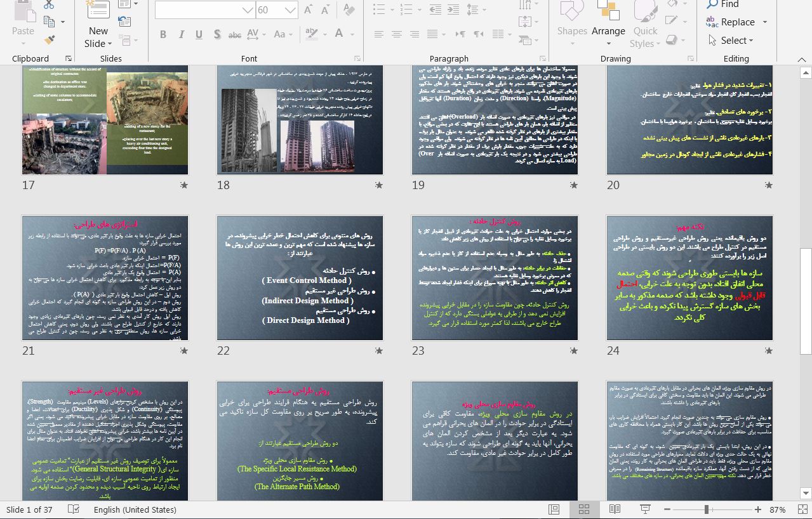Toggle Slide Sorter view button

pyautogui.click(x=584, y=509)
